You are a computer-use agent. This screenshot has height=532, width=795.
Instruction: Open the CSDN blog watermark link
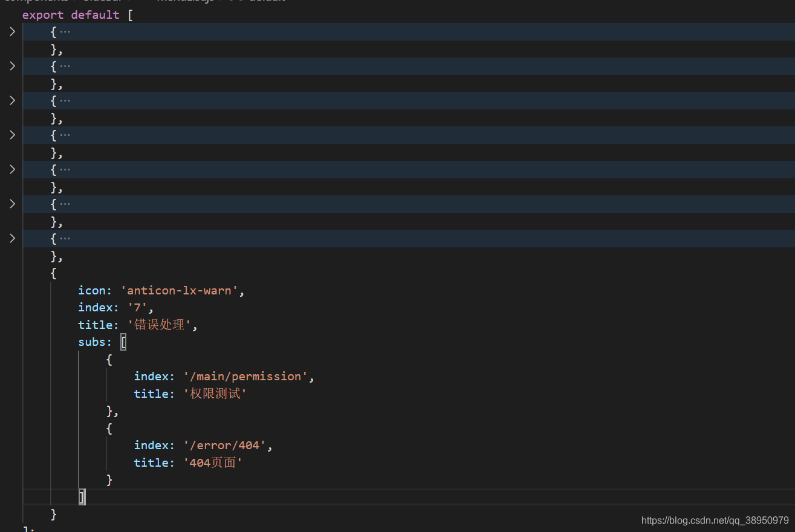pyautogui.click(x=713, y=520)
